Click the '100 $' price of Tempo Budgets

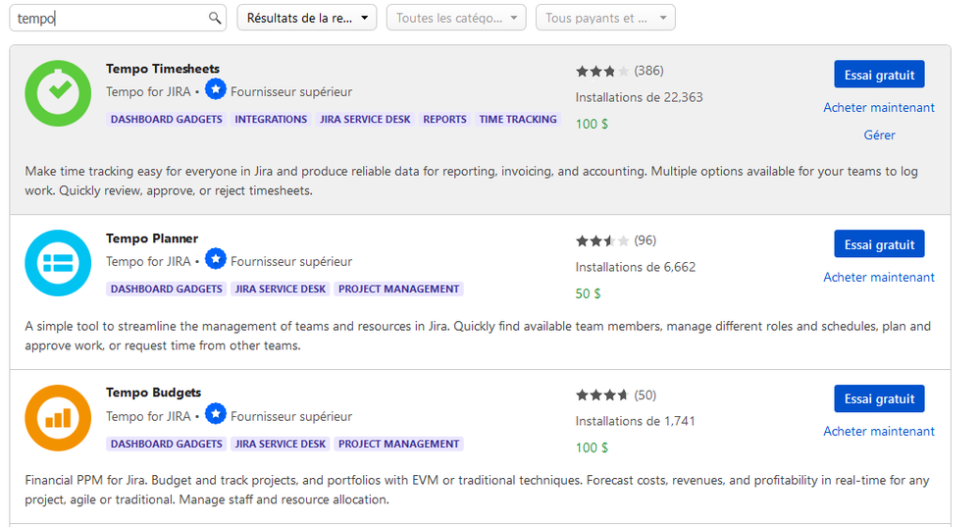(592, 448)
